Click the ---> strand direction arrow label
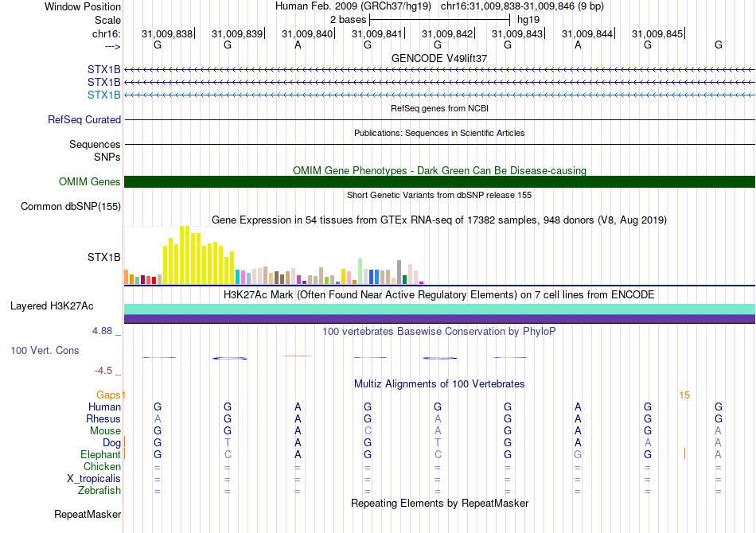Screen dimensions: 756x533 [x=112, y=46]
